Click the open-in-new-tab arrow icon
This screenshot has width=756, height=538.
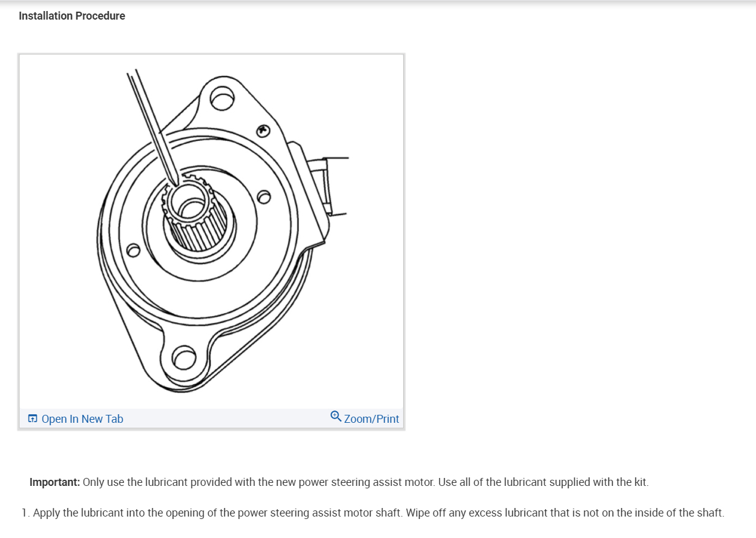point(32,419)
